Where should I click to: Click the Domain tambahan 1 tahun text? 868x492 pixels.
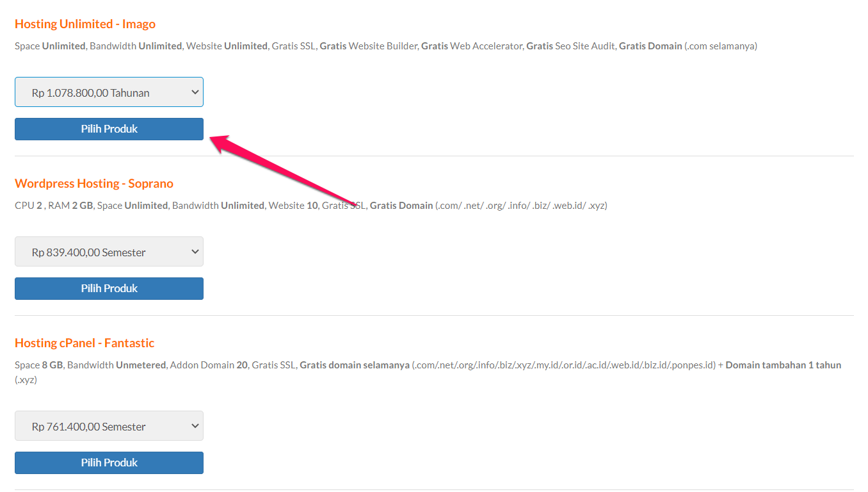(x=783, y=365)
